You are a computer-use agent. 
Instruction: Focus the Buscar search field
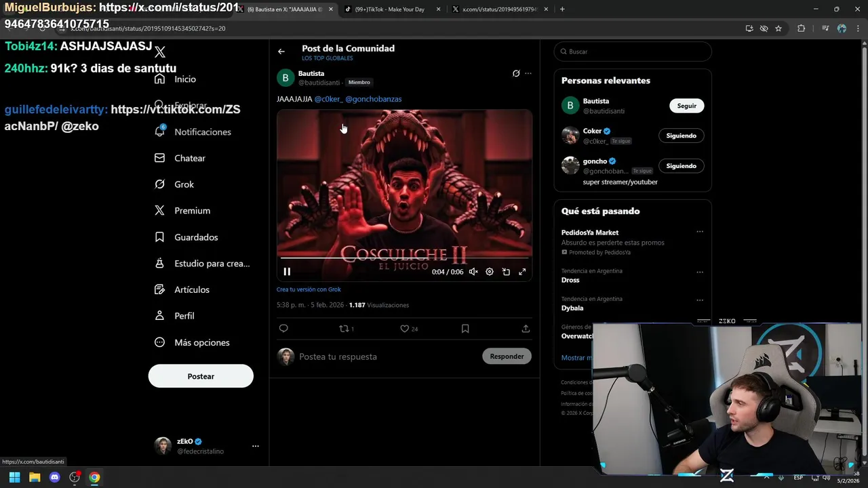point(633,52)
